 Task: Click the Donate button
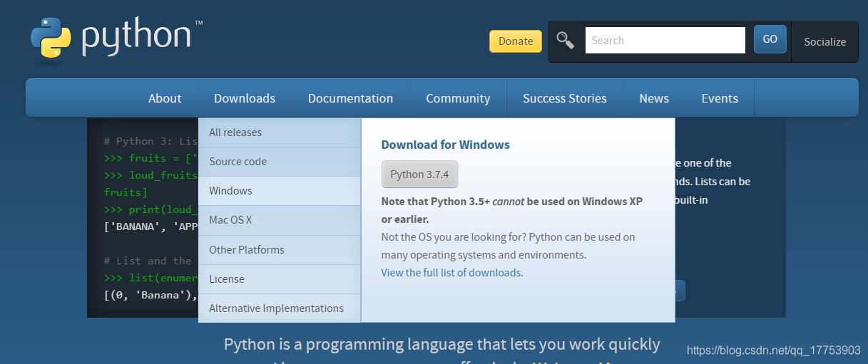click(x=516, y=41)
